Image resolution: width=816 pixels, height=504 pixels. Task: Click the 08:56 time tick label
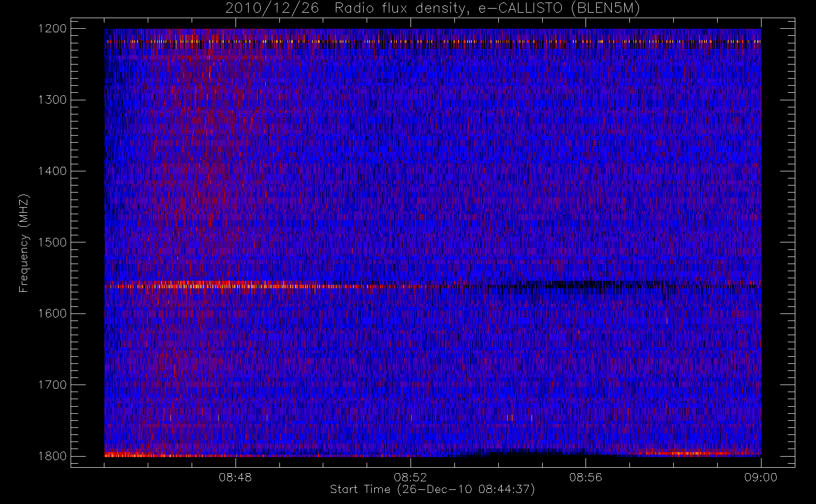(x=586, y=477)
